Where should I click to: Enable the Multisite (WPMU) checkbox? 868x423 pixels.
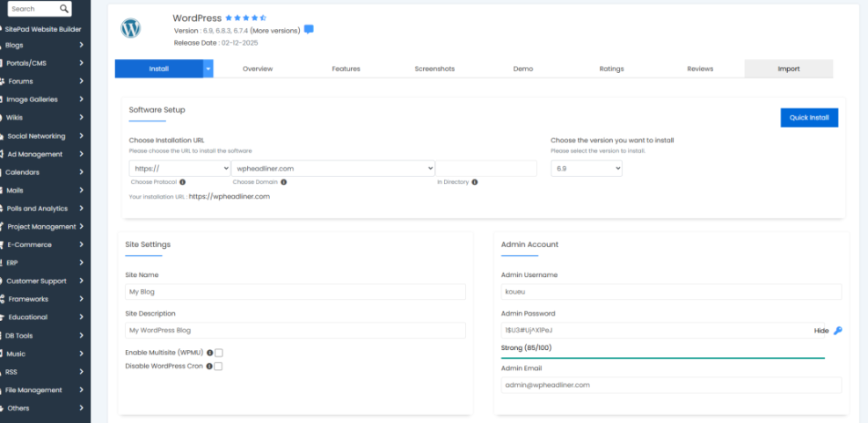pyautogui.click(x=219, y=353)
